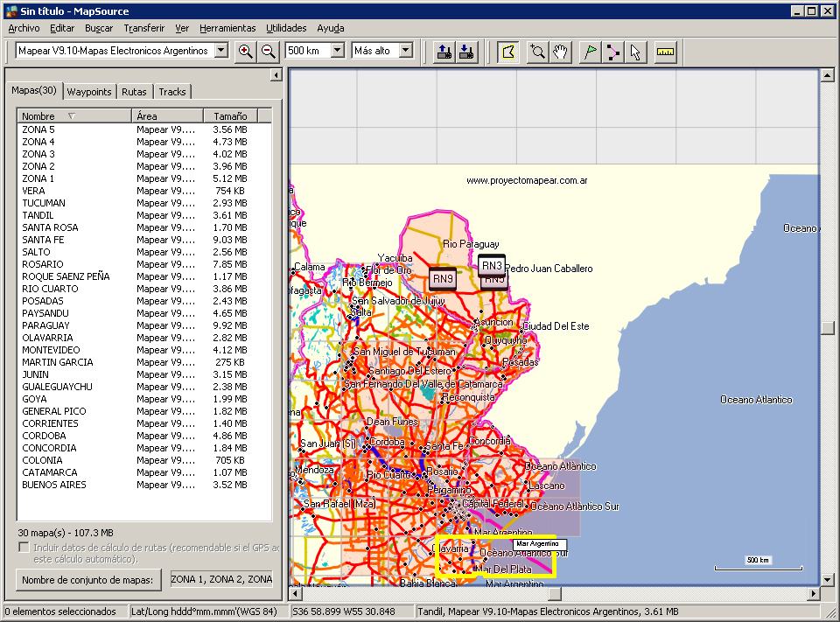Click the map's vertical scrollbar thumb
The image size is (840, 622).
[x=827, y=328]
